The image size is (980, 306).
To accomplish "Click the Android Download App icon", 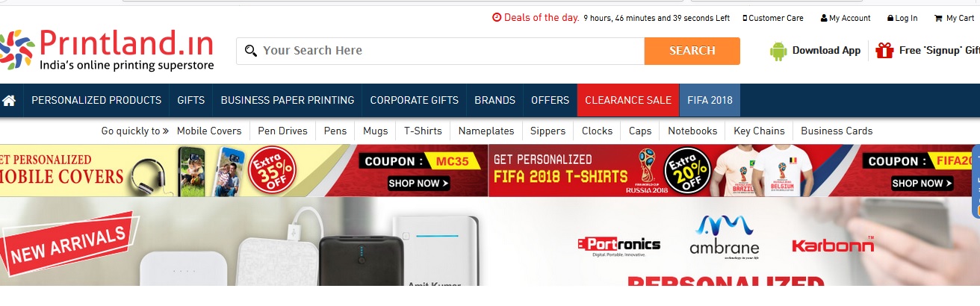I will 778,51.
